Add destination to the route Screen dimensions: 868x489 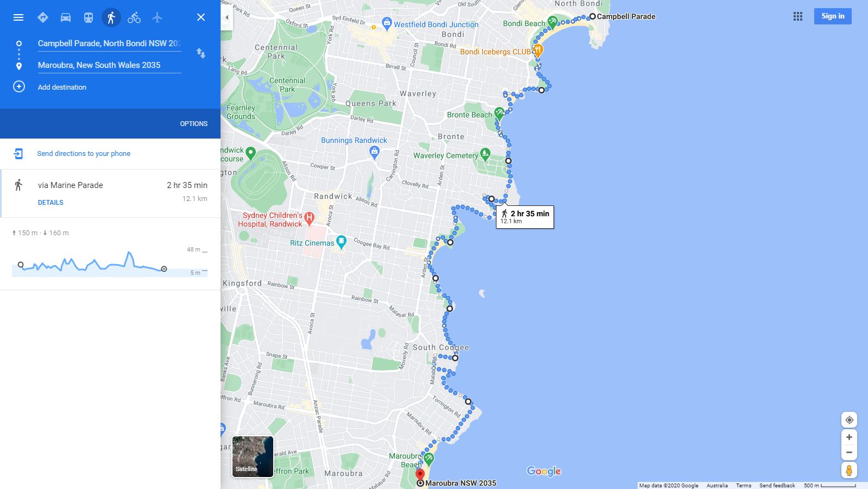pos(62,87)
